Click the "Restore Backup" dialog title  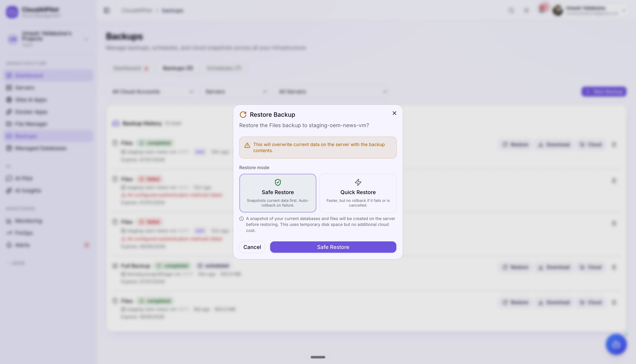[272, 114]
